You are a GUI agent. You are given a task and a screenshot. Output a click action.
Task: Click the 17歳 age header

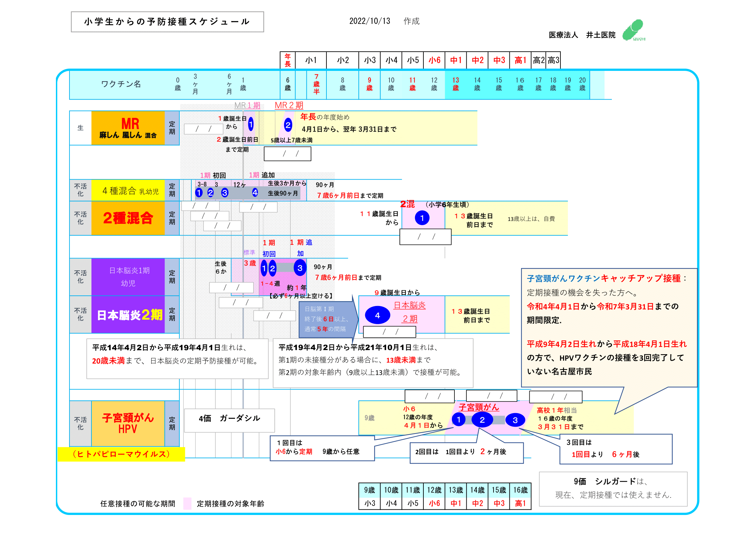click(x=538, y=84)
